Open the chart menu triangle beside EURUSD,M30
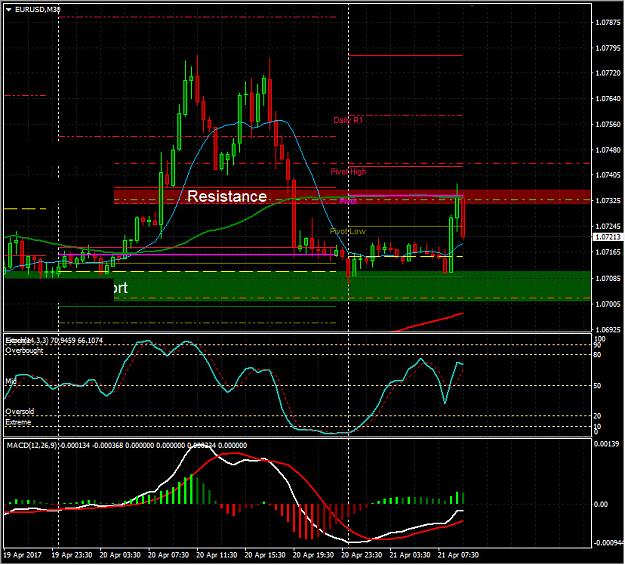The height and width of the screenshot is (565, 625). pos(9,10)
